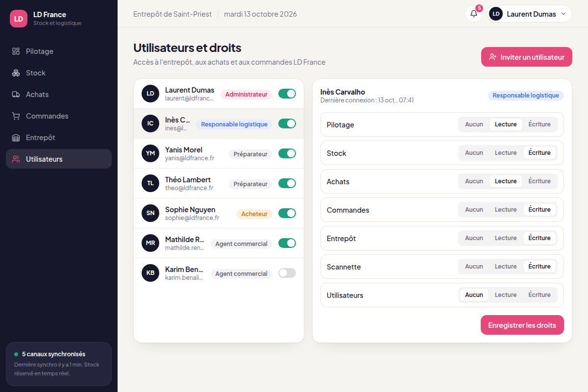Disable Théo Lambert account switch
This screenshot has height=392, width=588.
pos(287,183)
